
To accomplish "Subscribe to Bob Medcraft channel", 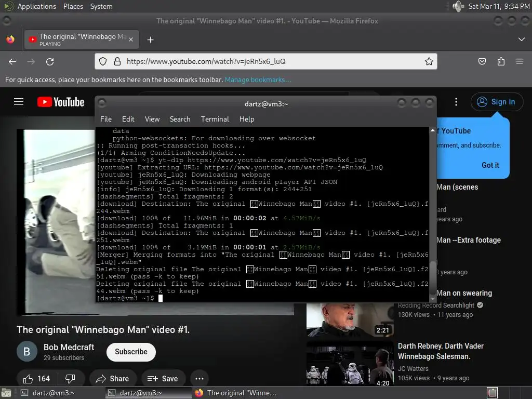I will 131,352.
